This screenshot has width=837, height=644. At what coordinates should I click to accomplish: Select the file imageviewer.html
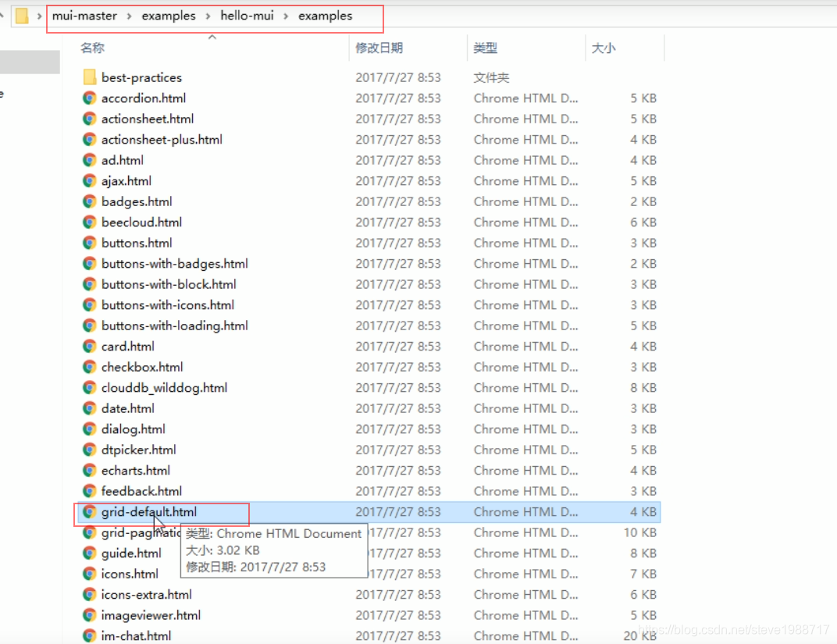(x=151, y=615)
